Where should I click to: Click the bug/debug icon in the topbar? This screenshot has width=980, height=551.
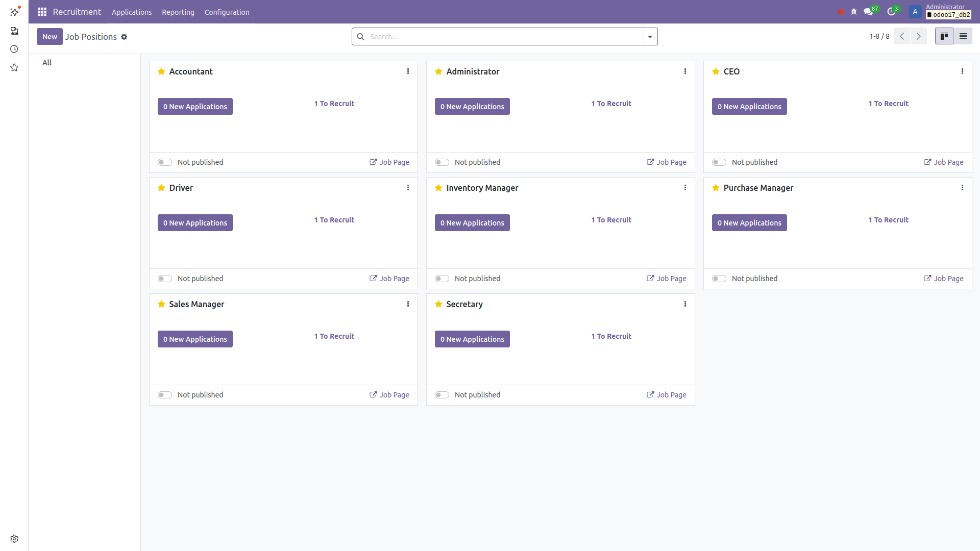click(854, 11)
